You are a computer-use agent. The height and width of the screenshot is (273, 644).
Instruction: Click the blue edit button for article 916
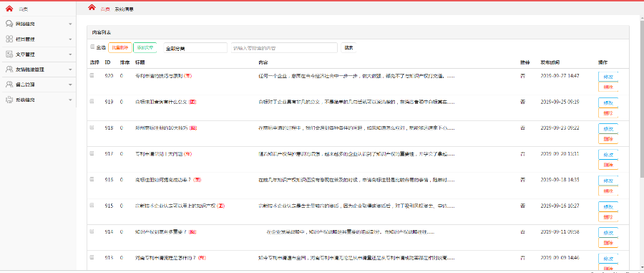pyautogui.click(x=608, y=181)
